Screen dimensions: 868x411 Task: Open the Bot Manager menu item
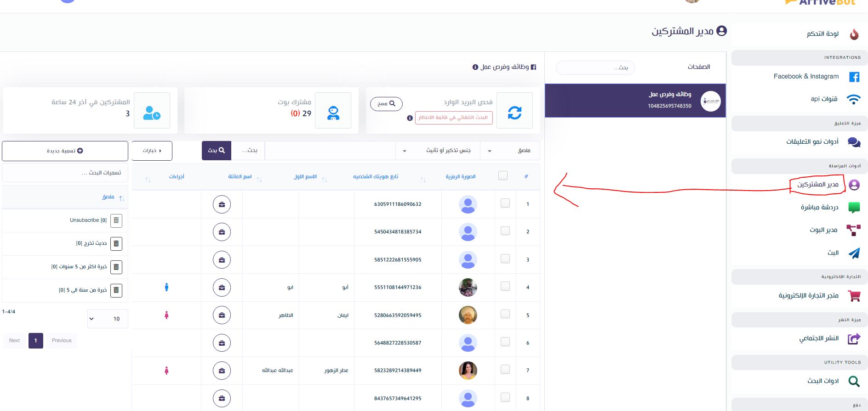(823, 230)
